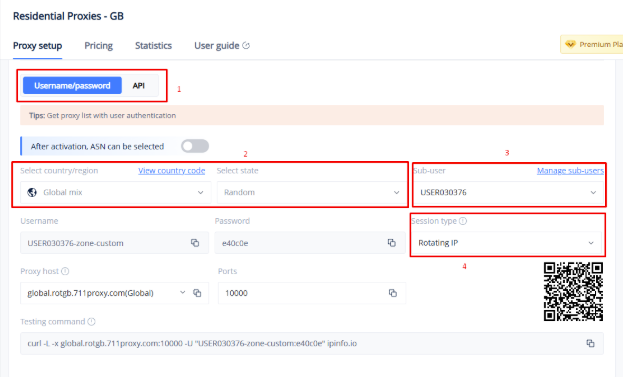Click the Testing command info icon
Viewport: 627px width, 378px height.
coord(92,322)
